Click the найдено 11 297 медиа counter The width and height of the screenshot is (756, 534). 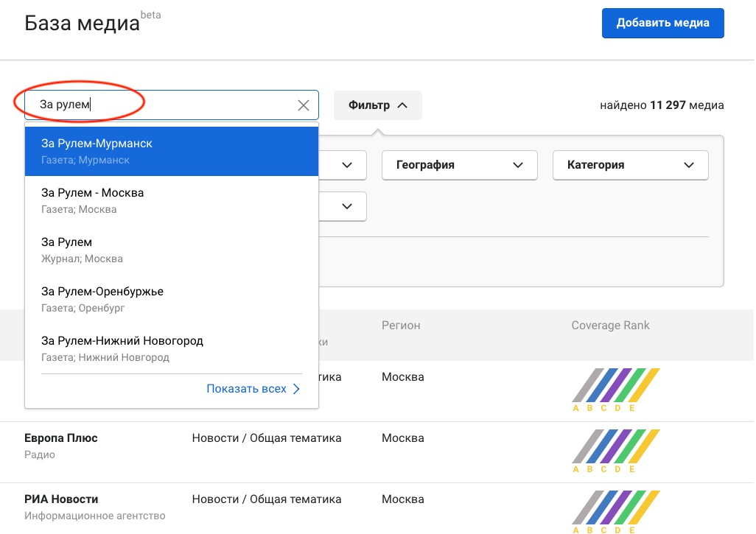[x=662, y=105]
